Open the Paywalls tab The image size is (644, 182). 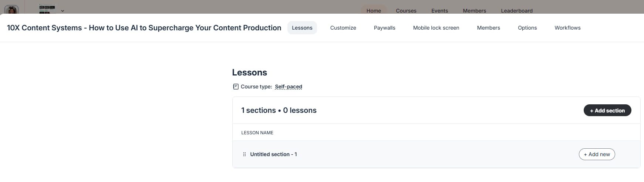click(x=384, y=28)
